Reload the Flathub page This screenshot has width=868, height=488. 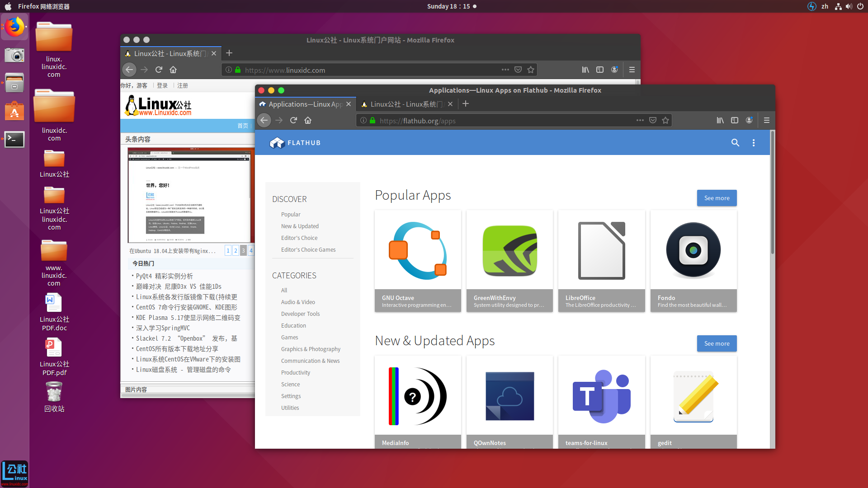pos(293,120)
